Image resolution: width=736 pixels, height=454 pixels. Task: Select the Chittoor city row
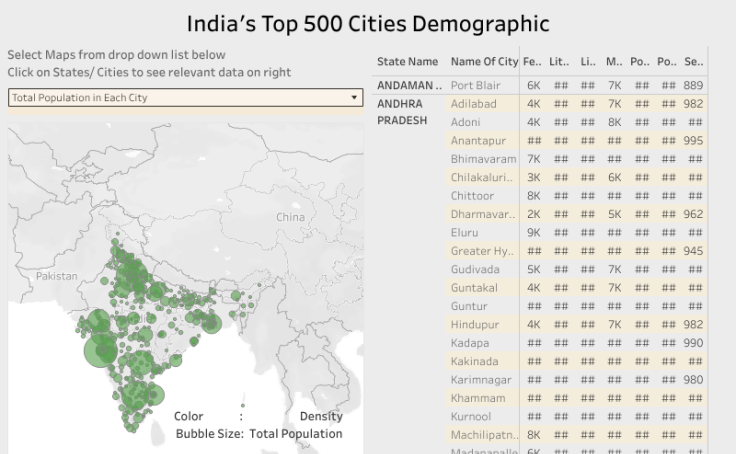tap(472, 196)
